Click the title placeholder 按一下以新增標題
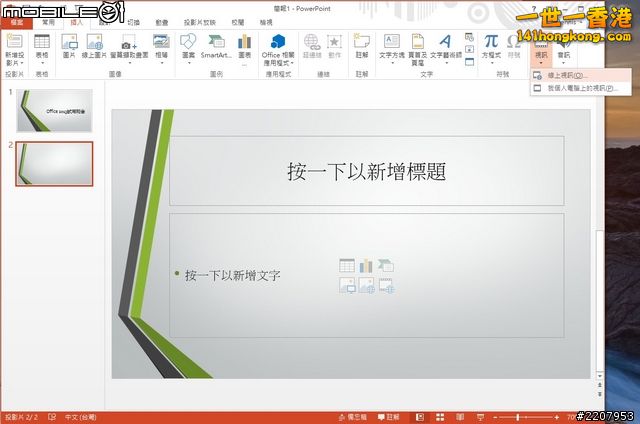This screenshot has width=640, height=424. [366, 171]
